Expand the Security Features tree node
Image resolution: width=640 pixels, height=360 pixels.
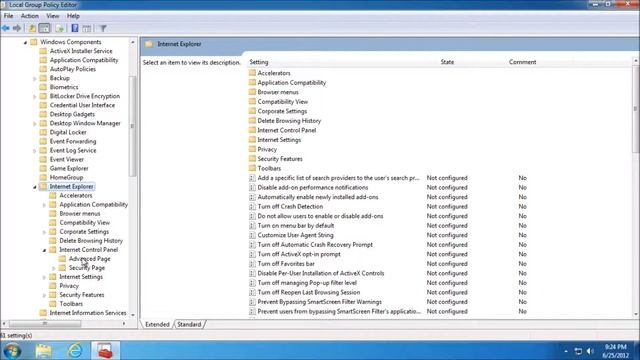coord(44,295)
